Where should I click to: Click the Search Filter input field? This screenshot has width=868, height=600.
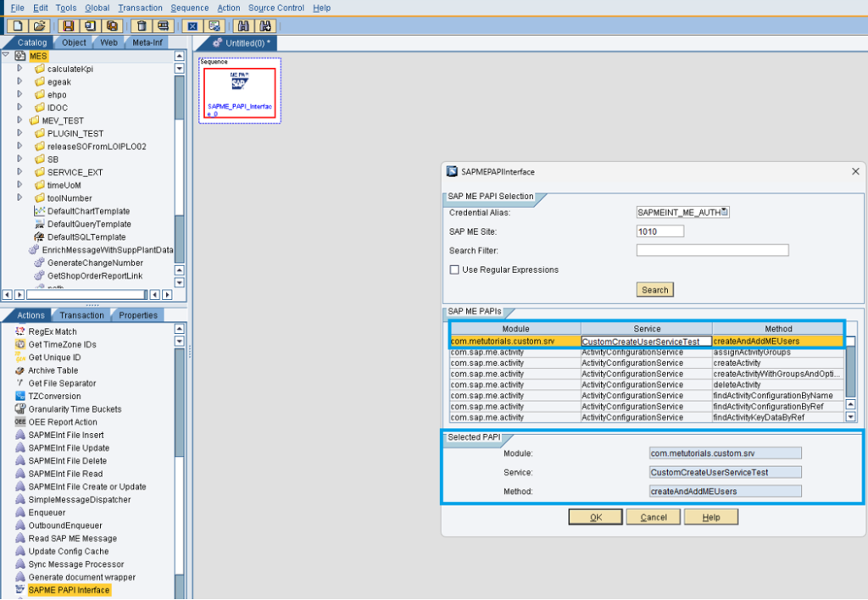tap(712, 251)
